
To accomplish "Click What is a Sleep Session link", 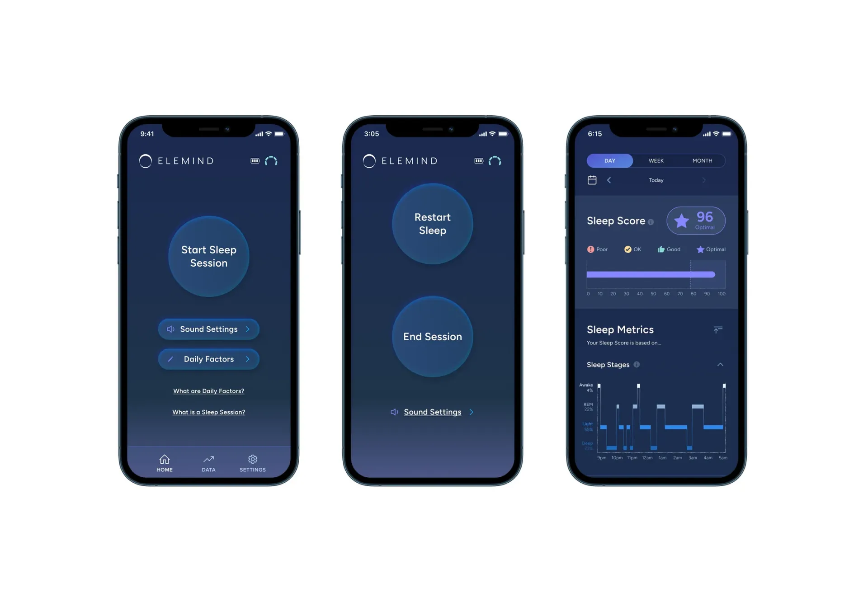I will (209, 411).
